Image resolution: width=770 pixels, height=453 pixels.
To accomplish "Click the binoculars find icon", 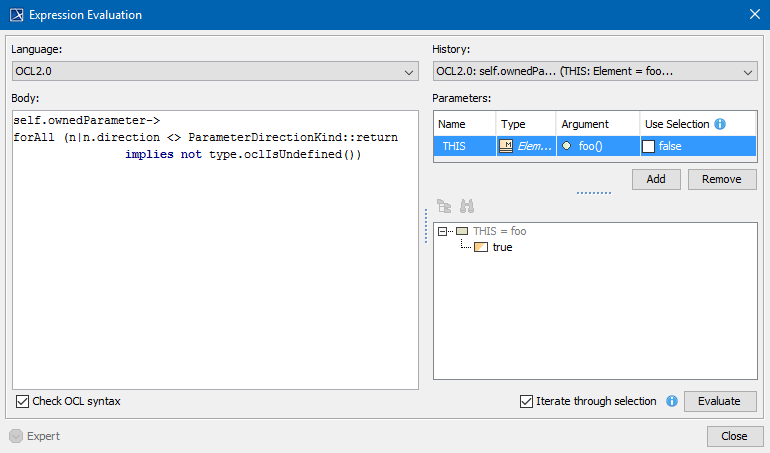I will [x=467, y=206].
